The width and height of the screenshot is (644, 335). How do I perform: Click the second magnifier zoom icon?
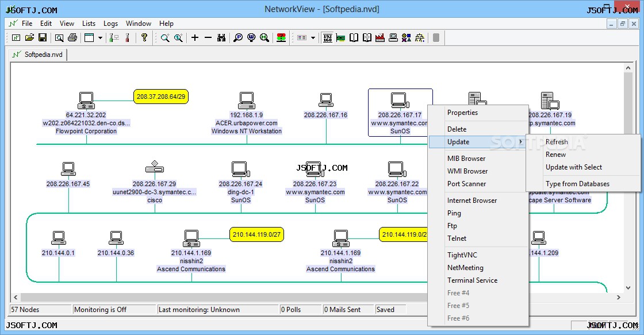[x=178, y=38]
